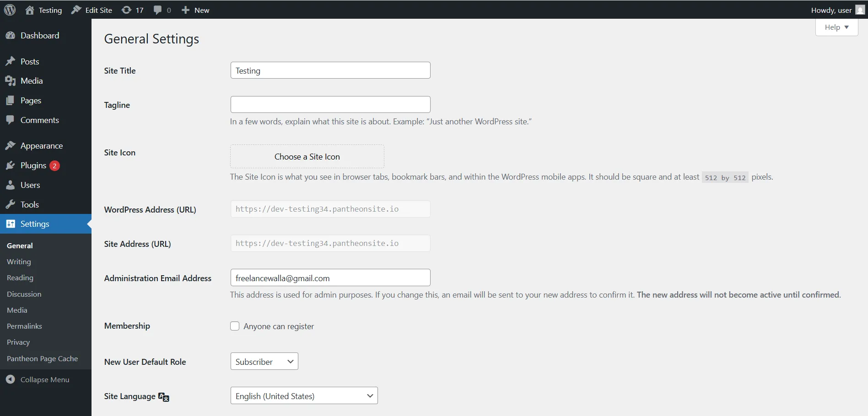Click the Tagline input field

[330, 104]
